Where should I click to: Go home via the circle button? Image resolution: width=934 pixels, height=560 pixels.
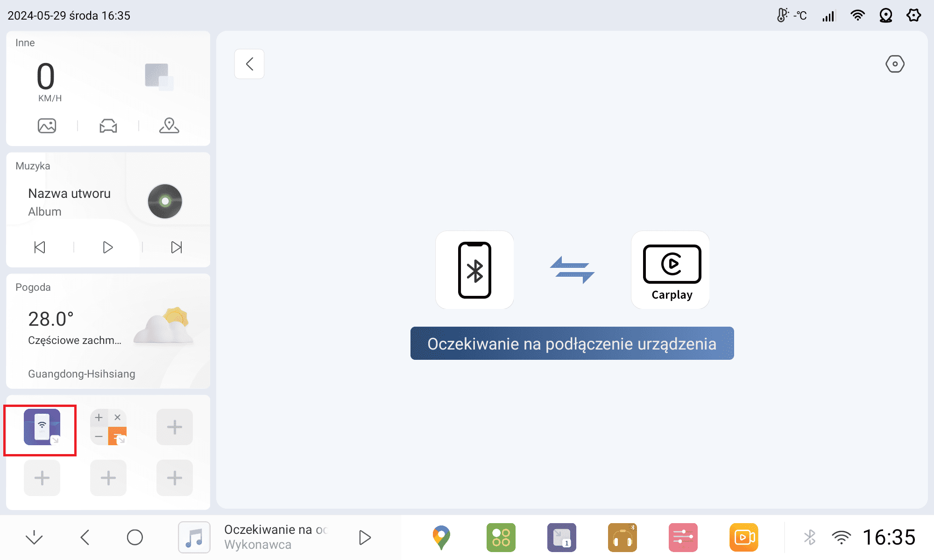[x=135, y=538]
